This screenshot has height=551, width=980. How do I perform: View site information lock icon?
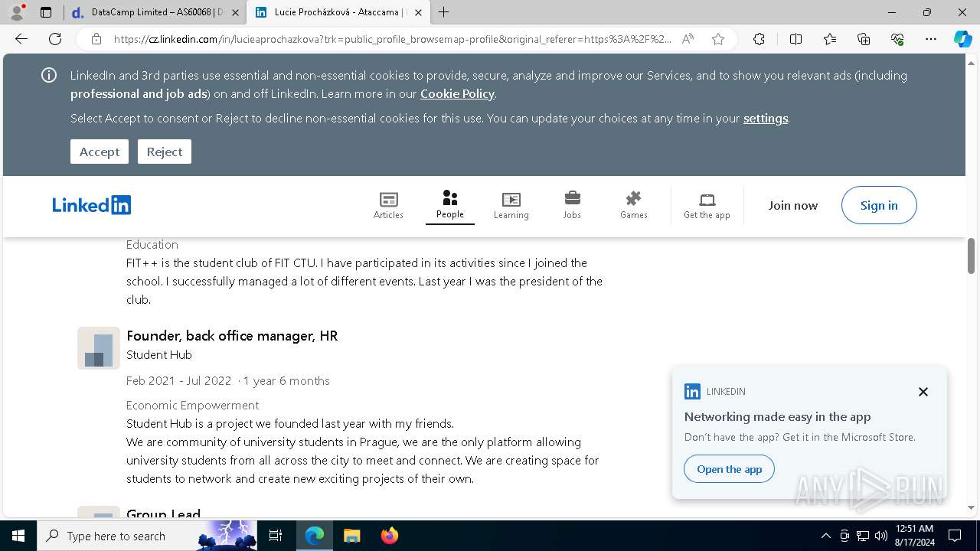pos(96,39)
